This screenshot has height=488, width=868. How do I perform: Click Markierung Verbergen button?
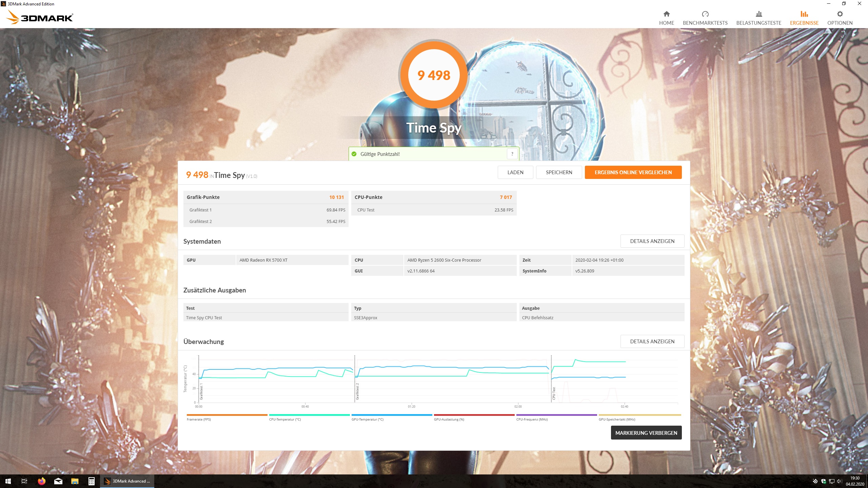click(646, 433)
